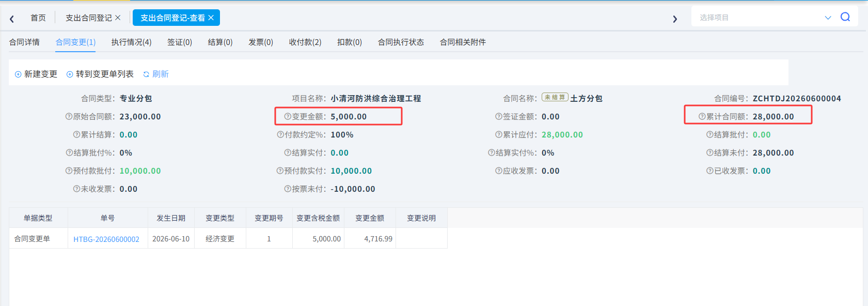Viewport: 868px width, 306px height.
Task: Switch to the 发票(0) tab
Action: point(261,42)
